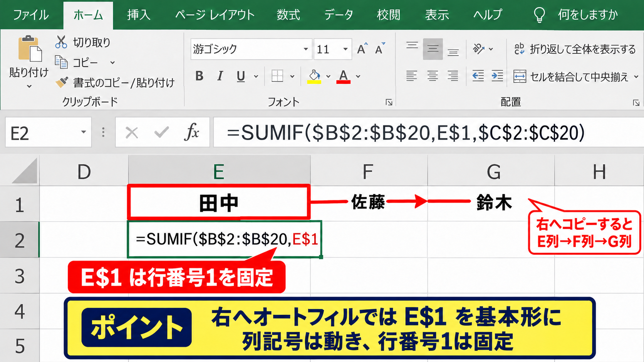Viewport: 644px width, 362px height.
Task: Open the font name 游ゴシック dropdown
Action: 306,49
